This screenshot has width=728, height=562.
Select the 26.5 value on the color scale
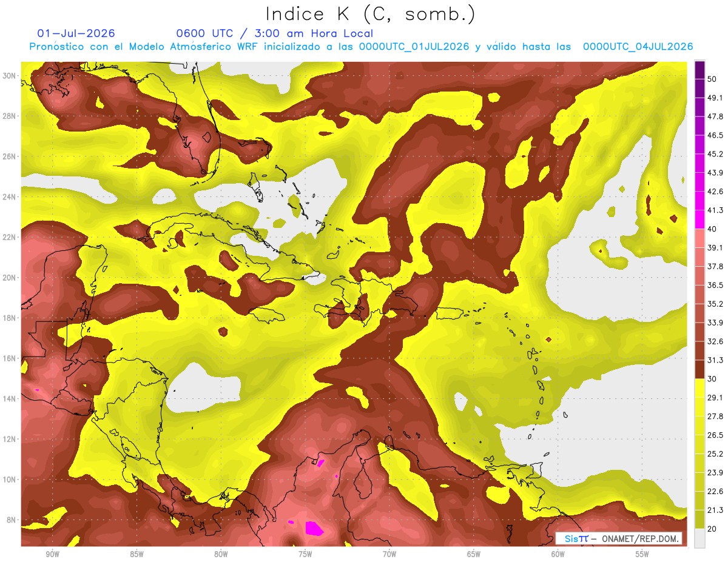715,435
